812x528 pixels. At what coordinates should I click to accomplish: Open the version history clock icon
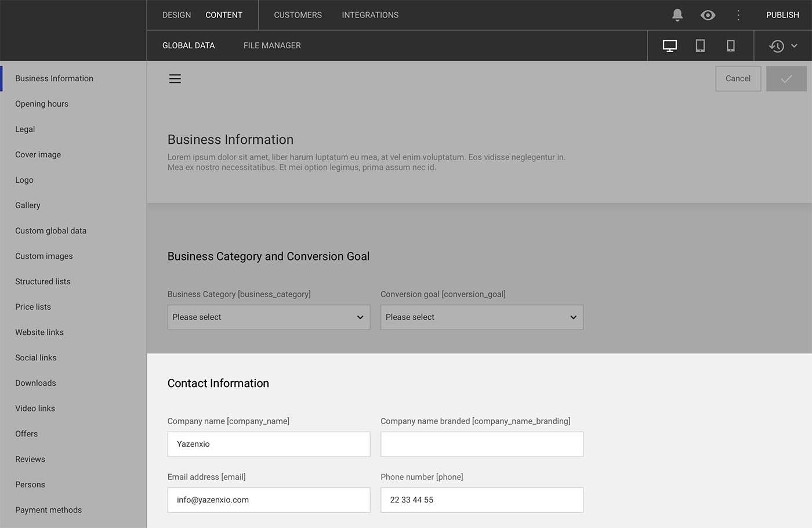pyautogui.click(x=777, y=46)
